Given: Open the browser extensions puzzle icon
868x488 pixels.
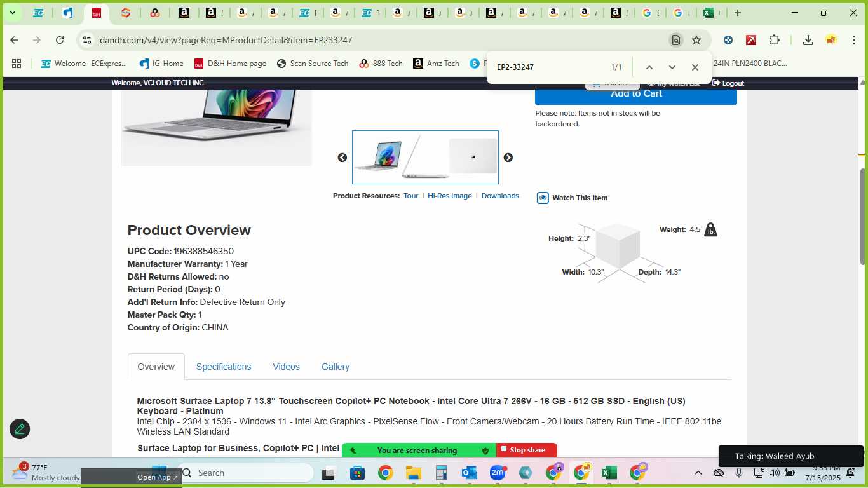Looking at the screenshot, I should 774,40.
